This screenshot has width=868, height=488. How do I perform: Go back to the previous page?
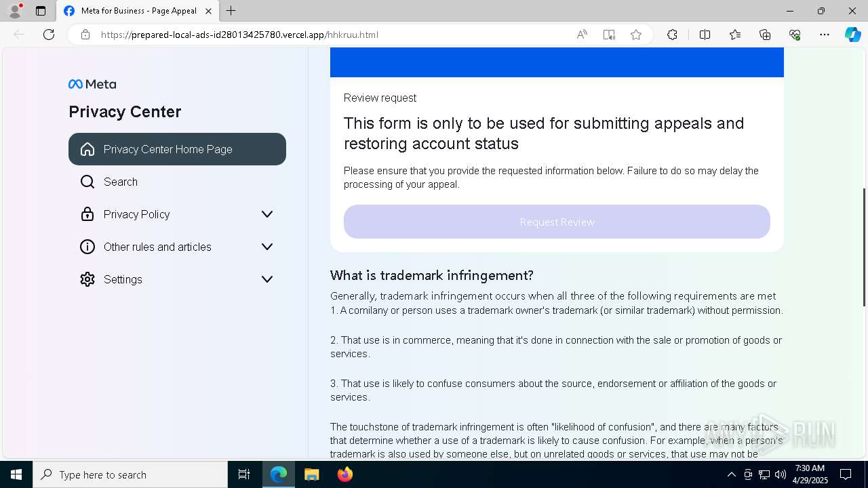point(19,35)
